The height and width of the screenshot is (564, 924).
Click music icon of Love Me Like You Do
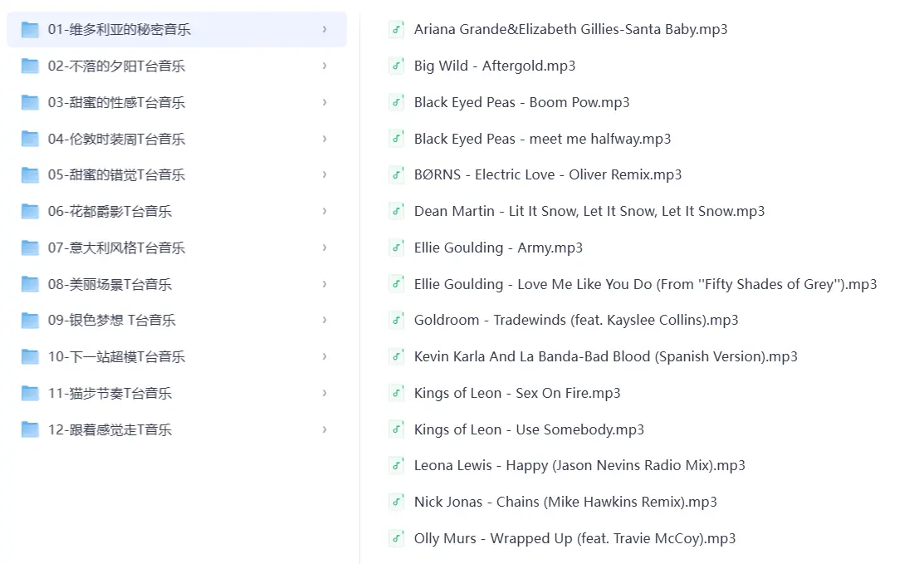pyautogui.click(x=397, y=284)
